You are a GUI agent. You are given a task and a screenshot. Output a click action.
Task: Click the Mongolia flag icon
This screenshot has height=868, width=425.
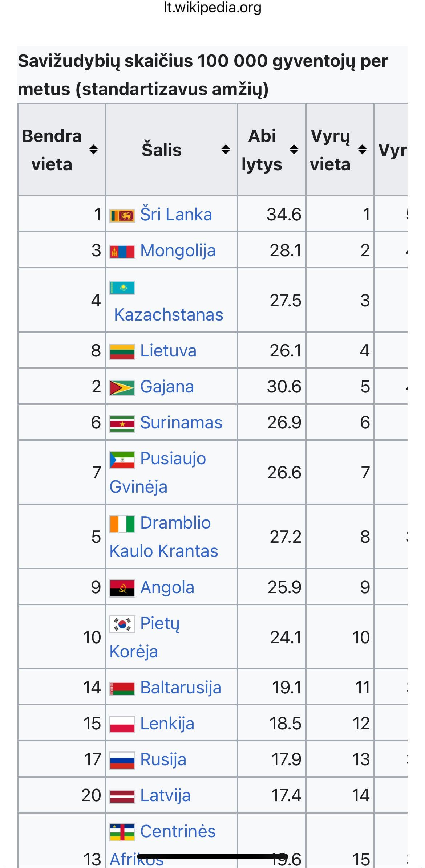[x=122, y=251]
